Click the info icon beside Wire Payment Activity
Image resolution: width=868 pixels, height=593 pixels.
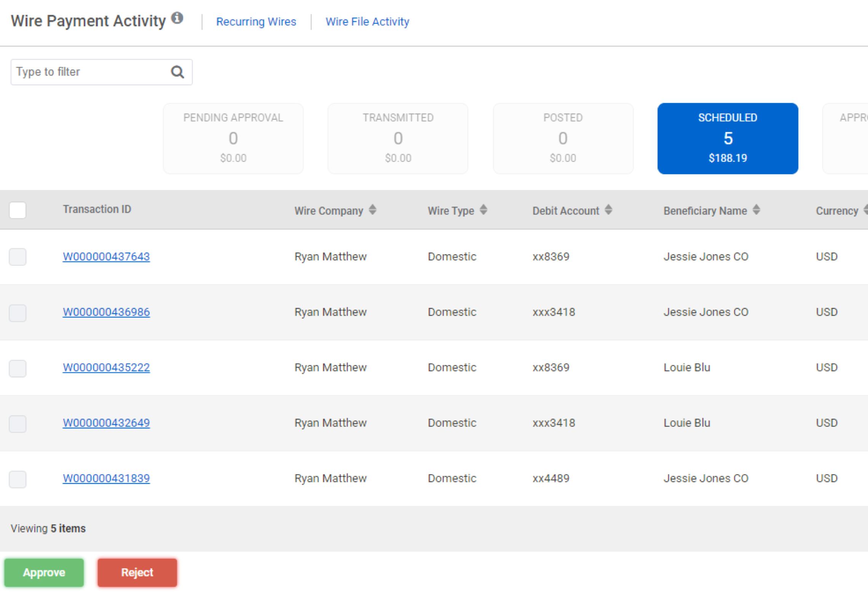[x=177, y=18]
